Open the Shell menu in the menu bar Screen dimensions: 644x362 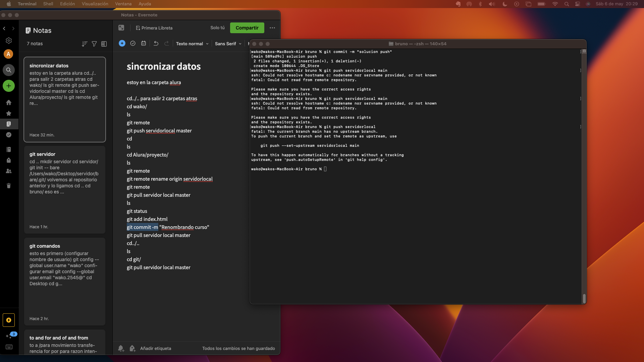pos(48,4)
